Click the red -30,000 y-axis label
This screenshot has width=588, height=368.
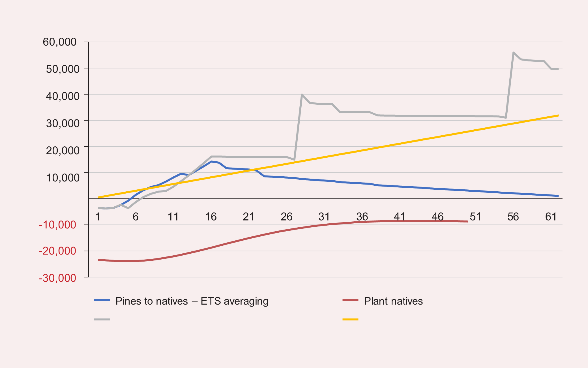[x=57, y=278]
